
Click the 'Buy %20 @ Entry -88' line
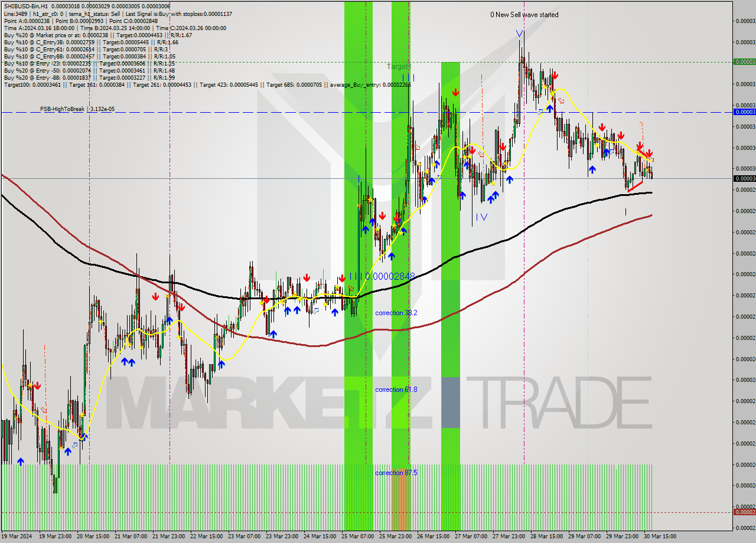click(89, 77)
